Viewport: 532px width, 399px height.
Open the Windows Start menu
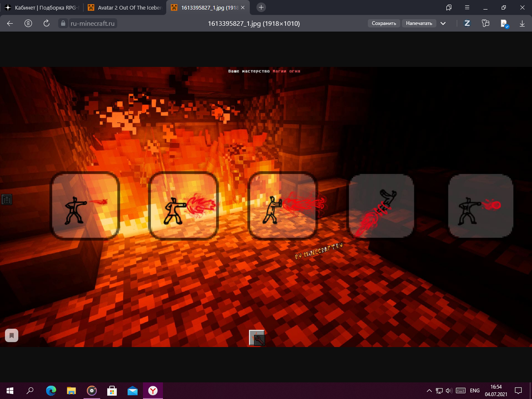[10, 391]
